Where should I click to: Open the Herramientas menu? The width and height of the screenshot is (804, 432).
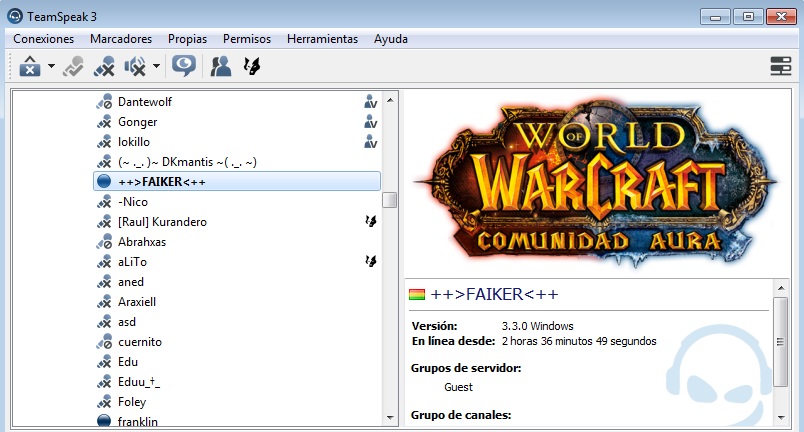pyautogui.click(x=323, y=39)
